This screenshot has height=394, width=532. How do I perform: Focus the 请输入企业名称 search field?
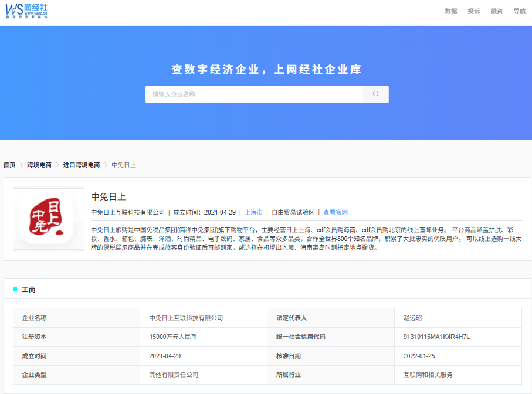[254, 94]
